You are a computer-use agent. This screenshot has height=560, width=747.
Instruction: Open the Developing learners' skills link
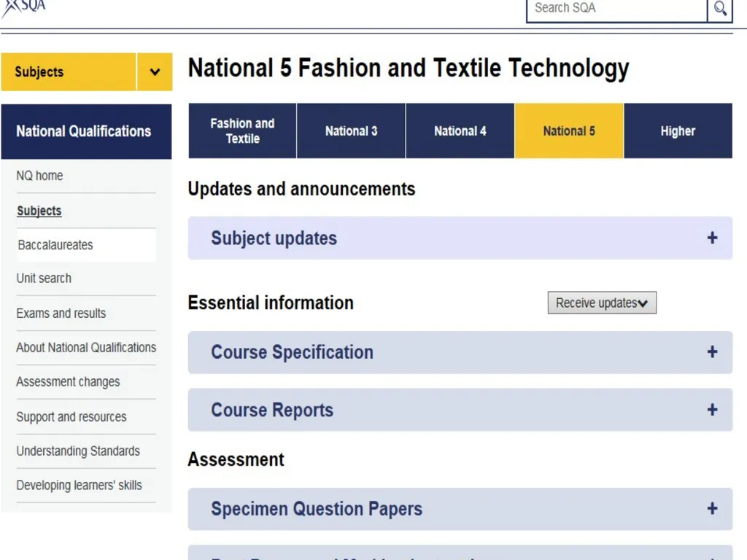pos(79,485)
